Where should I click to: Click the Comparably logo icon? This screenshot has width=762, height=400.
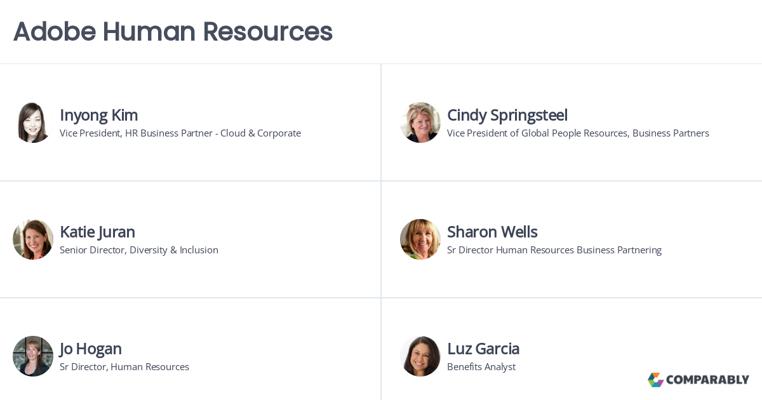point(656,380)
